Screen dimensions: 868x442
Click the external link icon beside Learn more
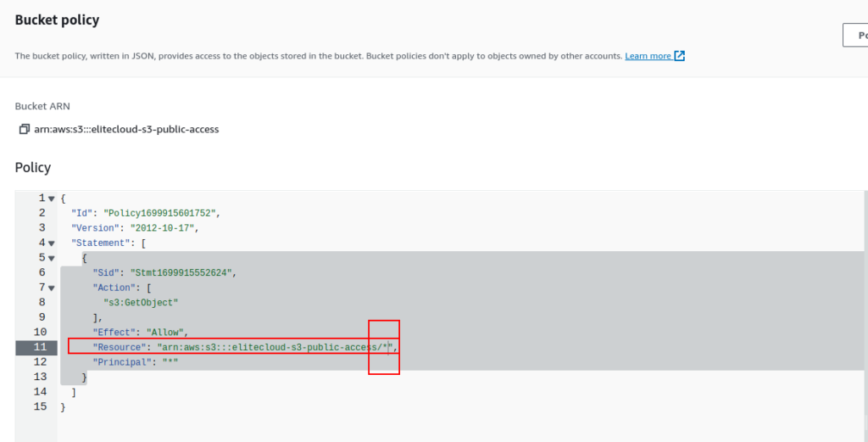tap(679, 56)
